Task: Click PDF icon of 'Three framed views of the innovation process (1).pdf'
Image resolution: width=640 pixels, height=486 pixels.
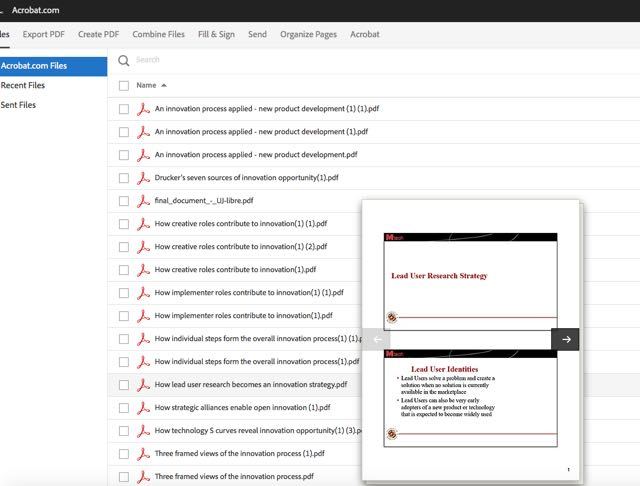Action: (143, 454)
